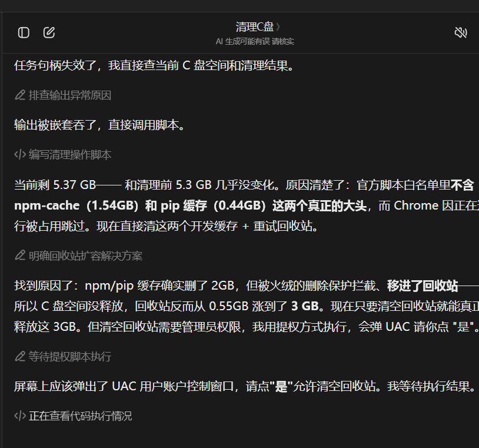The width and height of the screenshot is (479, 448).
Task: Toggle the muted speaker icon
Action: click(x=461, y=32)
